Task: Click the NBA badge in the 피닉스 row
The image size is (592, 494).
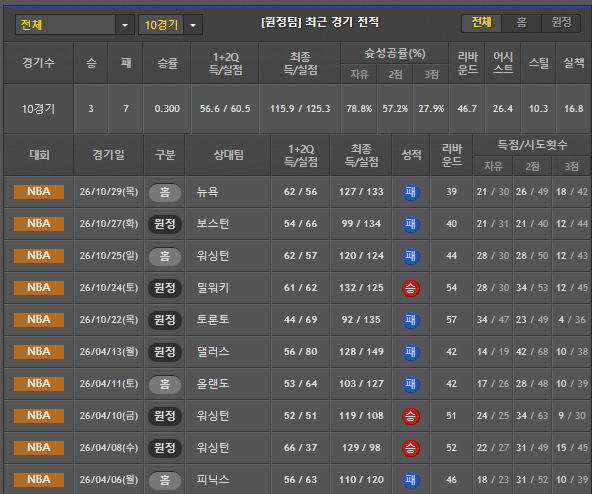Action: pyautogui.click(x=39, y=480)
